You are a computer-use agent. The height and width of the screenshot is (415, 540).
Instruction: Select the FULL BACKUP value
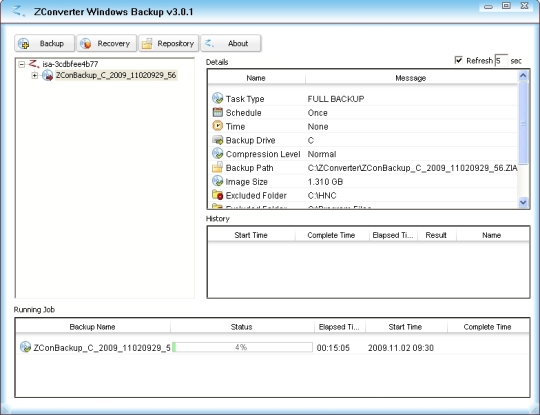pos(336,99)
